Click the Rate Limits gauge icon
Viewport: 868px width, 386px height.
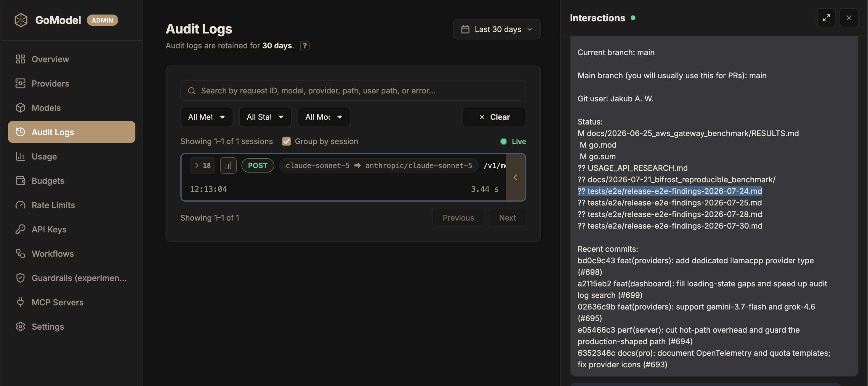click(20, 205)
